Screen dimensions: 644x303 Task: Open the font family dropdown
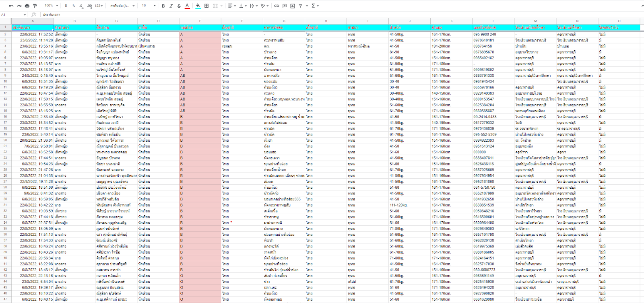pos(122,6)
